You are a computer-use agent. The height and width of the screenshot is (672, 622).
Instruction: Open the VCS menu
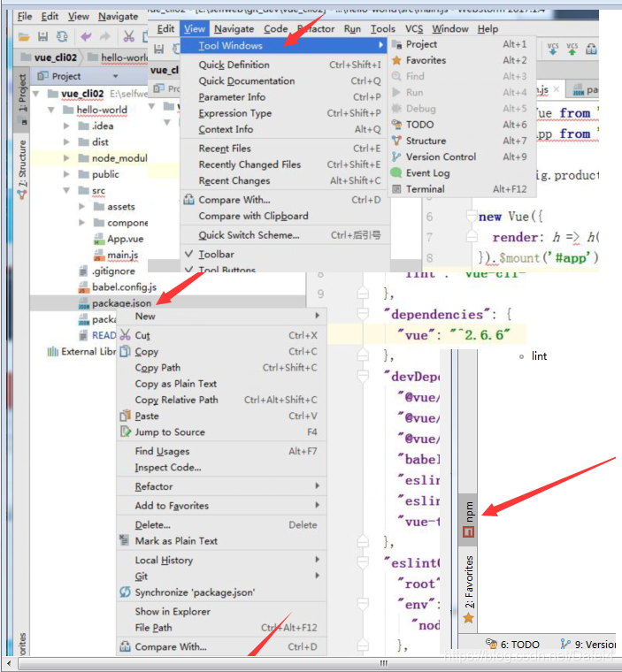[414, 28]
